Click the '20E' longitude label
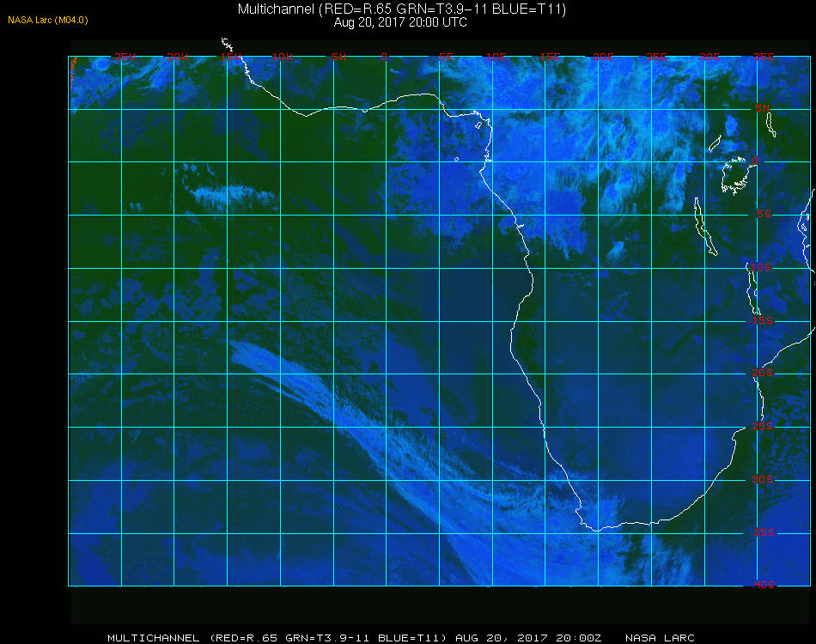Screen dimensions: 816x644 (x=603, y=57)
